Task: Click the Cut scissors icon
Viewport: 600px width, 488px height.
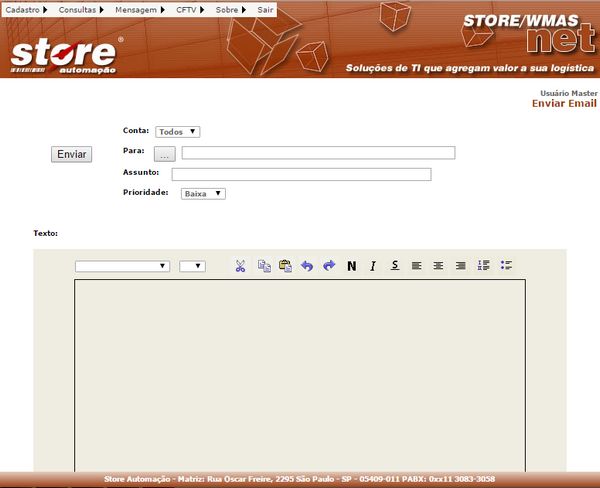Action: 241,266
